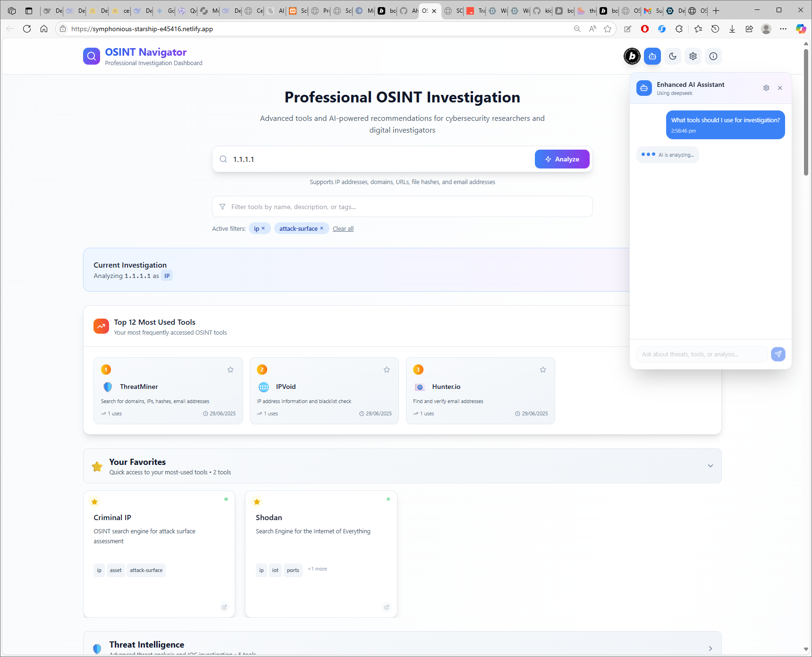Click the browser back arrow
Screen dimensions: 812x657
tap(10, 29)
